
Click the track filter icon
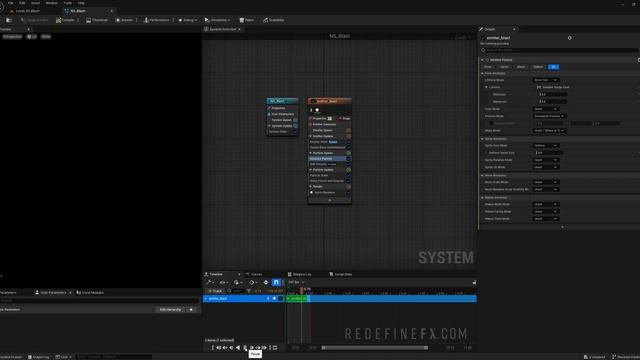[249, 291]
